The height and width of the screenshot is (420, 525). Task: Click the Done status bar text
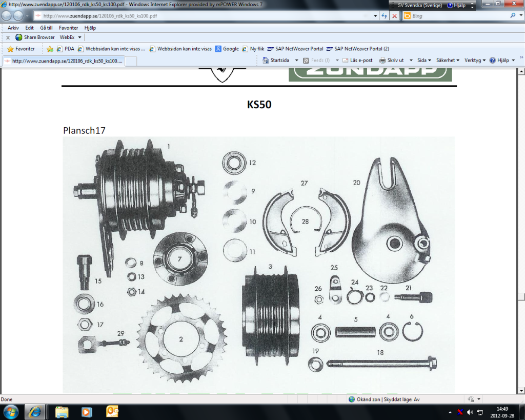(7, 399)
